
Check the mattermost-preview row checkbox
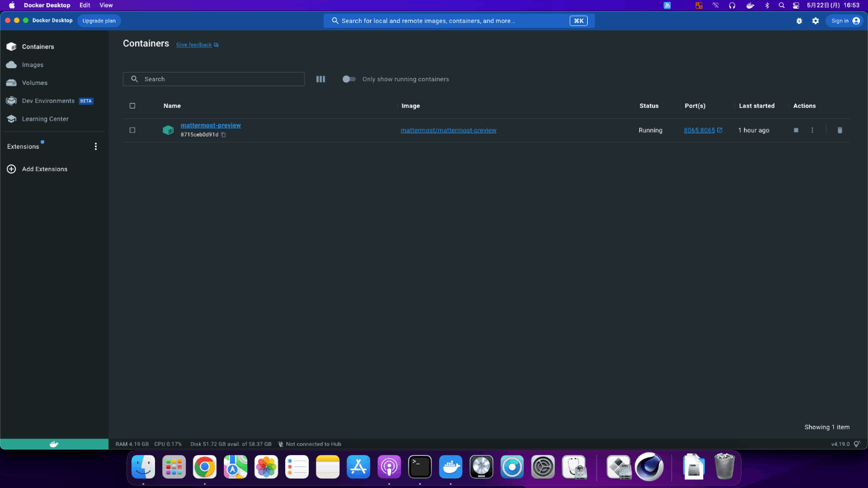pos(132,130)
